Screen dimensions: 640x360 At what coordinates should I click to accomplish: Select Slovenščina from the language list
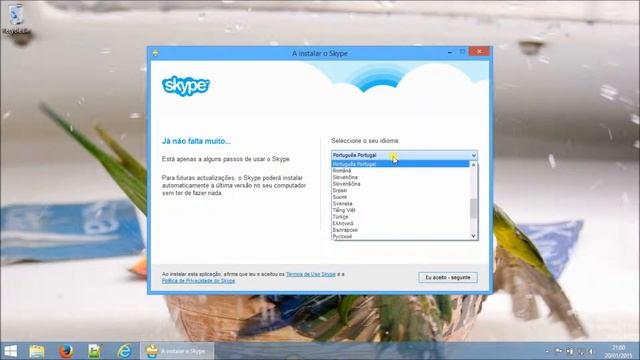pyautogui.click(x=400, y=184)
